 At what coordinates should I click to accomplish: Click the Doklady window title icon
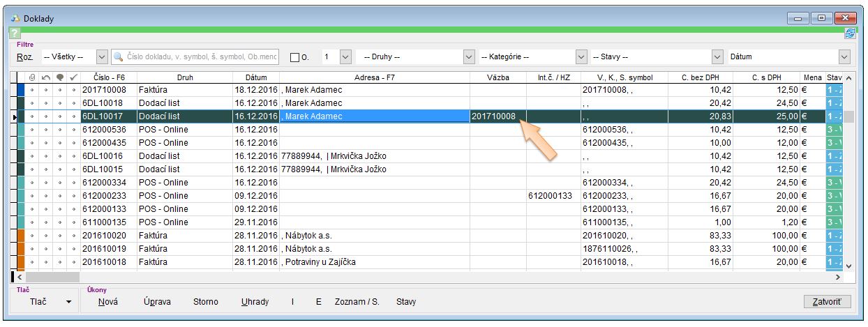(x=15, y=19)
